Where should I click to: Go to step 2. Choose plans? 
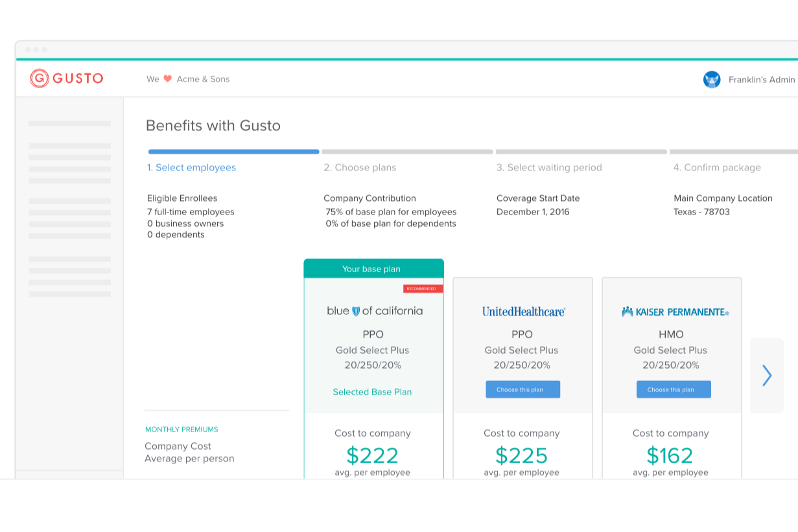tap(360, 168)
